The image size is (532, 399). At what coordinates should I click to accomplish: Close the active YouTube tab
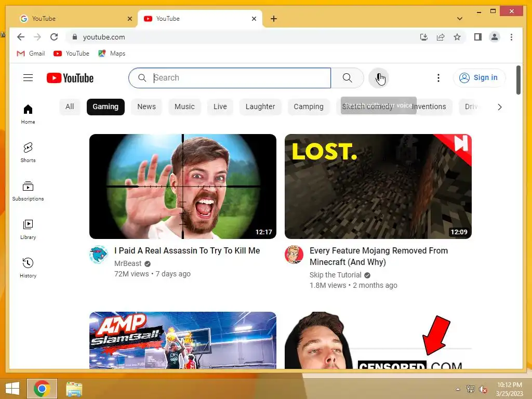254,19
